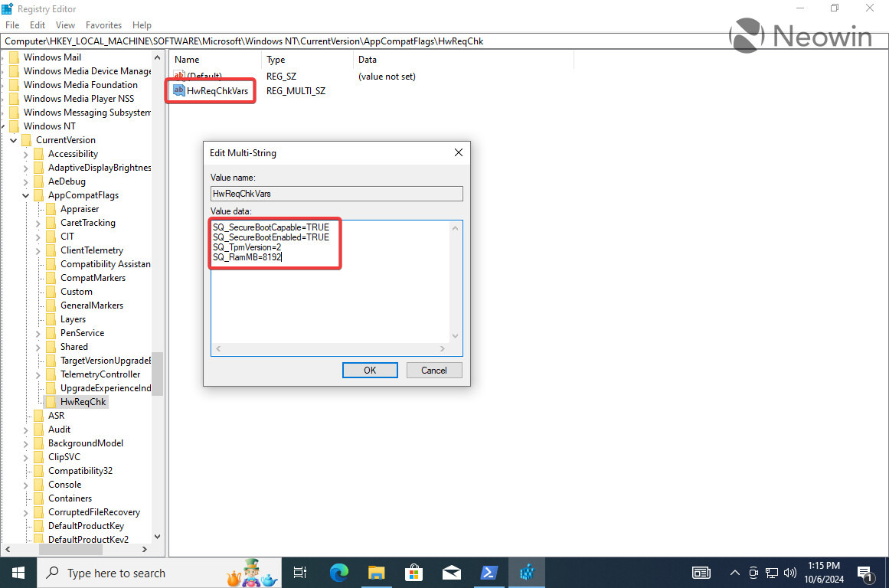Select the Windows NT folder icon
The width and height of the screenshot is (889, 588).
click(x=15, y=126)
